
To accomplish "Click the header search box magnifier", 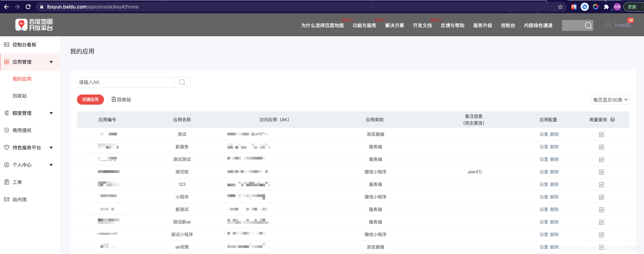I will pyautogui.click(x=588, y=25).
